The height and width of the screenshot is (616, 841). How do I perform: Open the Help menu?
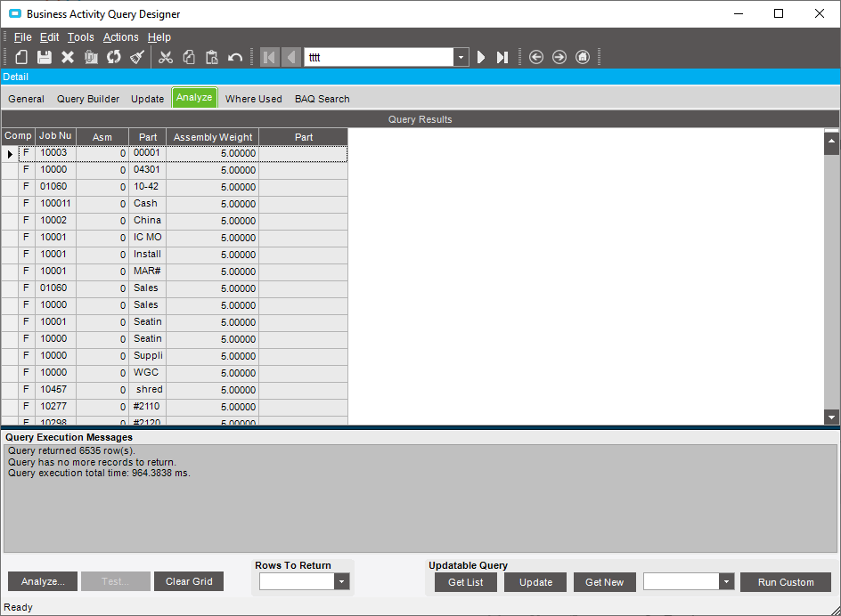[159, 37]
